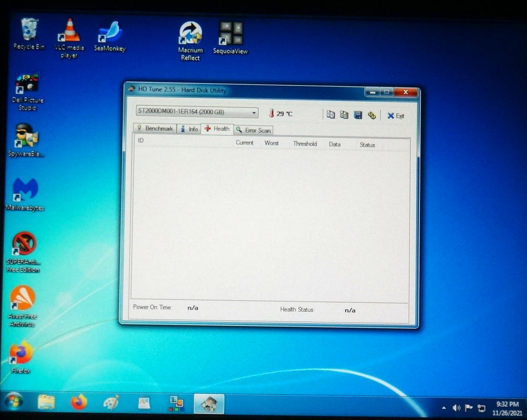Copy text info to clipboard in HD Tune
Viewport: 527px width, 420px height.
pyautogui.click(x=331, y=114)
